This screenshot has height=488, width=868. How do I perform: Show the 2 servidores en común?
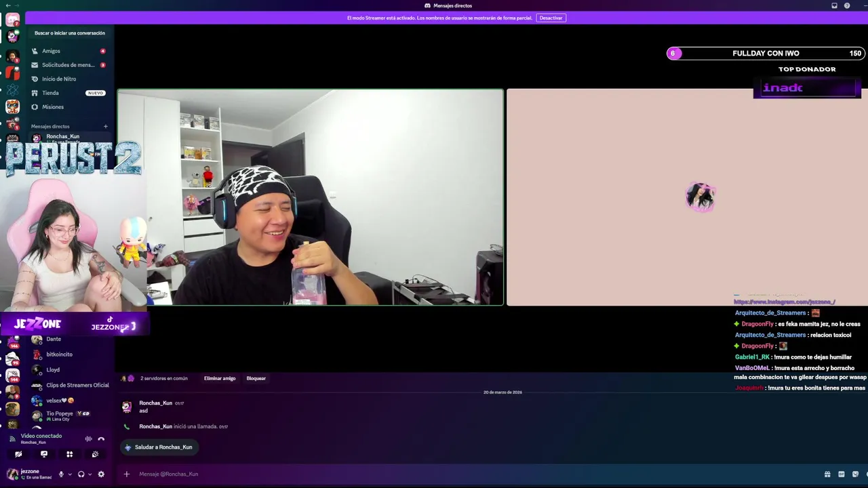pyautogui.click(x=163, y=378)
